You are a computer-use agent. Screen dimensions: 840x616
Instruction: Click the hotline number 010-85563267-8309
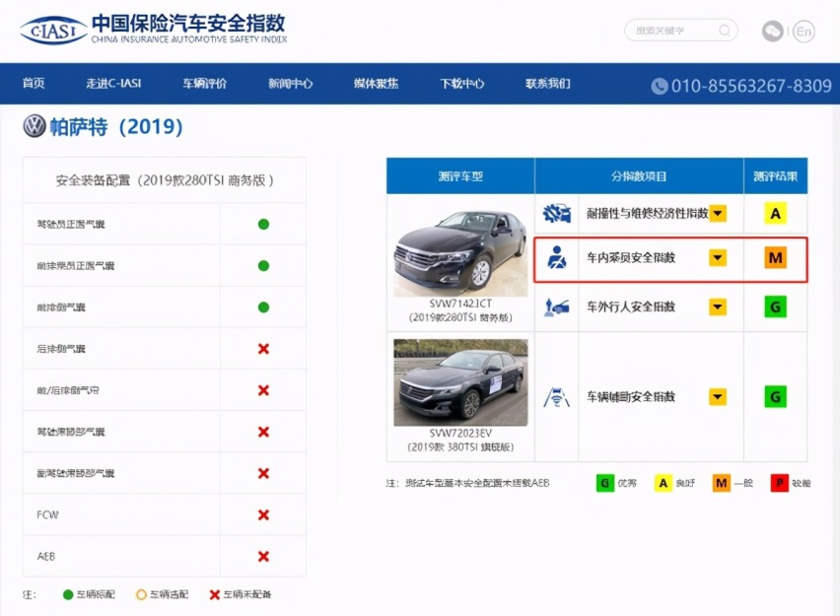click(x=751, y=86)
